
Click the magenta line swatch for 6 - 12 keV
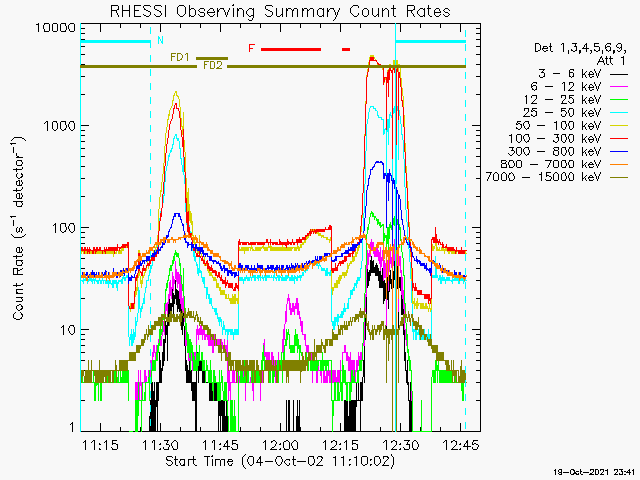coord(619,87)
